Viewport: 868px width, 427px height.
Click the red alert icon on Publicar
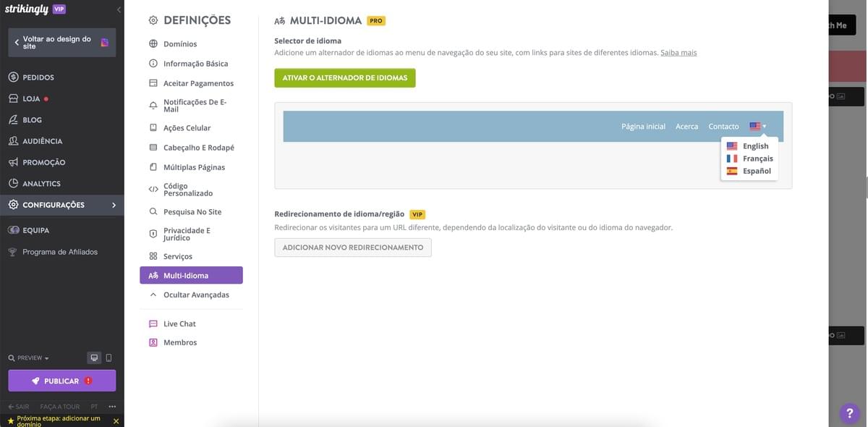tap(88, 381)
